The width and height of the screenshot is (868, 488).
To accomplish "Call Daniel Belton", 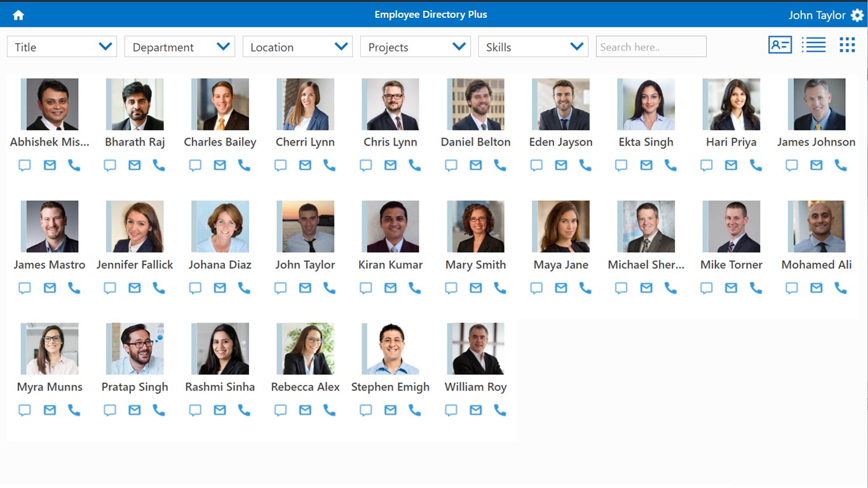I will (500, 166).
